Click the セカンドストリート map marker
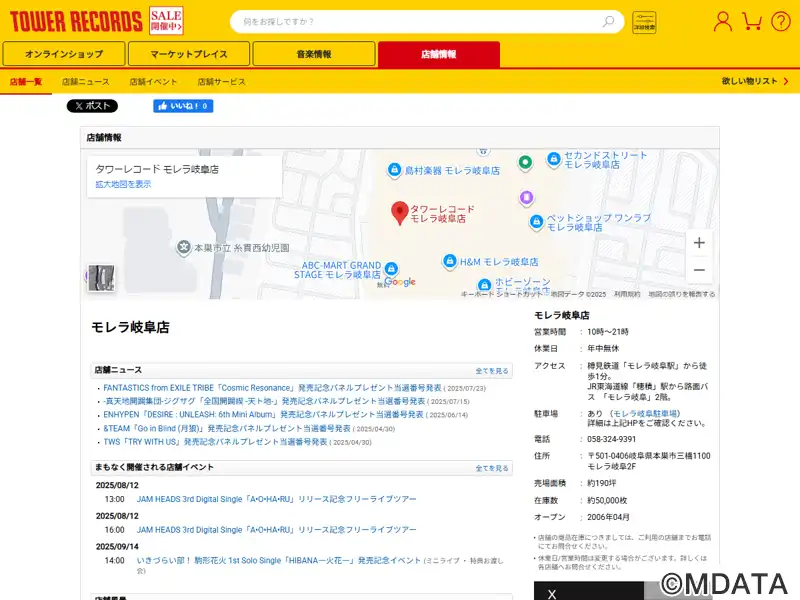 click(x=554, y=159)
